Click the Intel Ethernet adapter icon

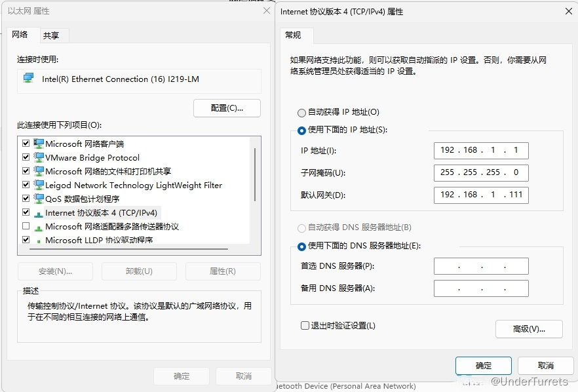(28, 79)
